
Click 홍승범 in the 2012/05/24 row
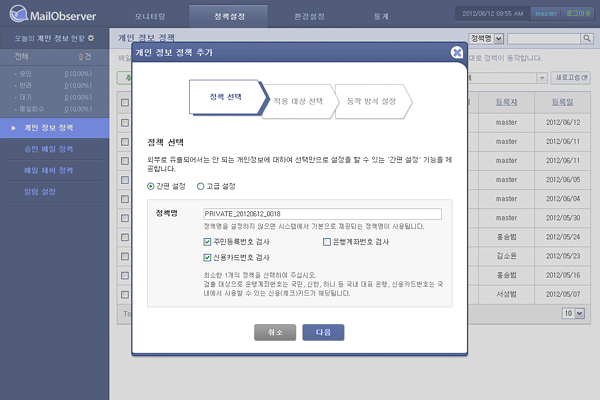(x=506, y=237)
